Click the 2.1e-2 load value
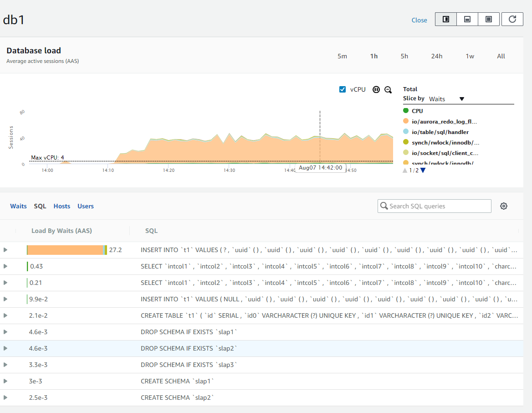Viewport: 532px width, 413px height. [38, 315]
